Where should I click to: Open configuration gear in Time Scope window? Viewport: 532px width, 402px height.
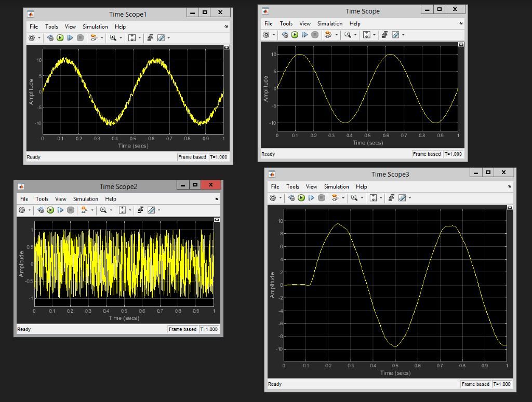coord(267,35)
